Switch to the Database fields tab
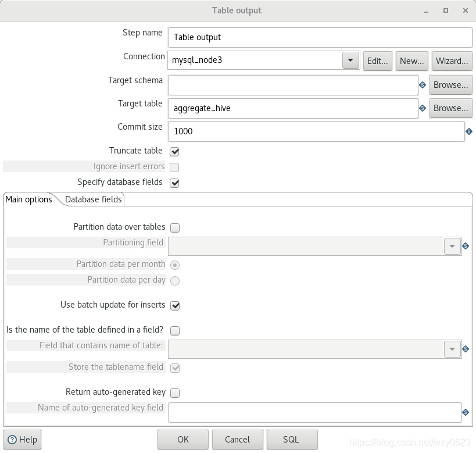The image size is (476, 453). point(93,199)
